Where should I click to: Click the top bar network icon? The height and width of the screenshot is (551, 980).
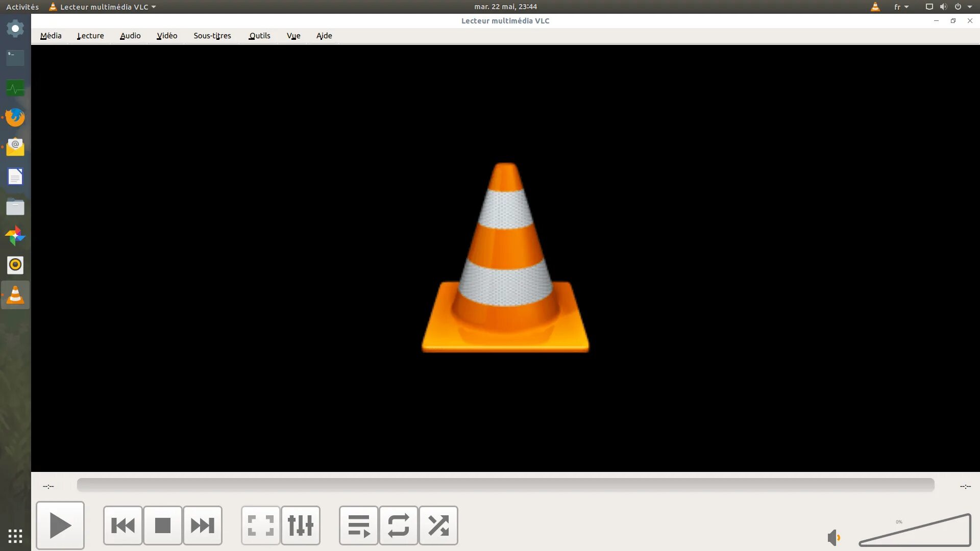(x=929, y=7)
